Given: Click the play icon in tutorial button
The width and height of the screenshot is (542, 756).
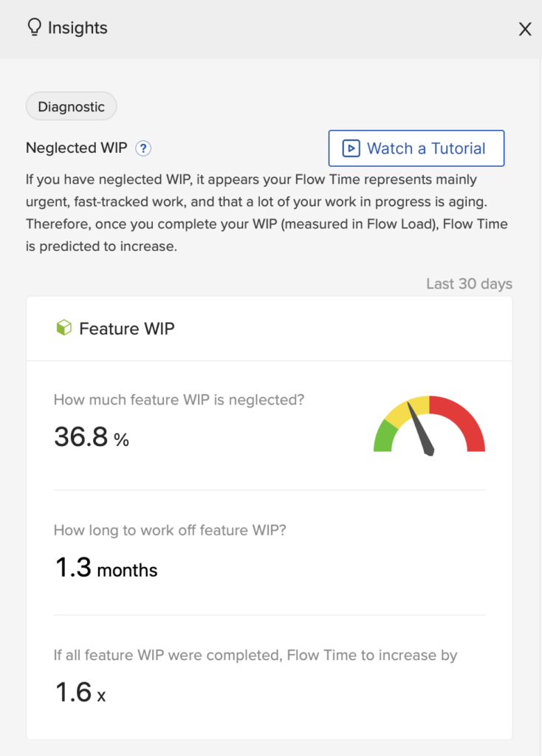Looking at the screenshot, I should tap(351, 148).
